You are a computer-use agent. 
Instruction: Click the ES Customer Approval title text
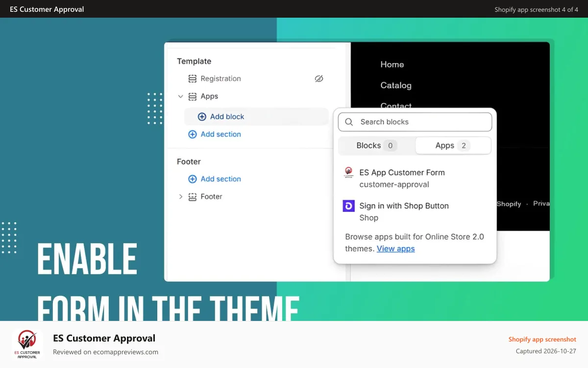104,338
